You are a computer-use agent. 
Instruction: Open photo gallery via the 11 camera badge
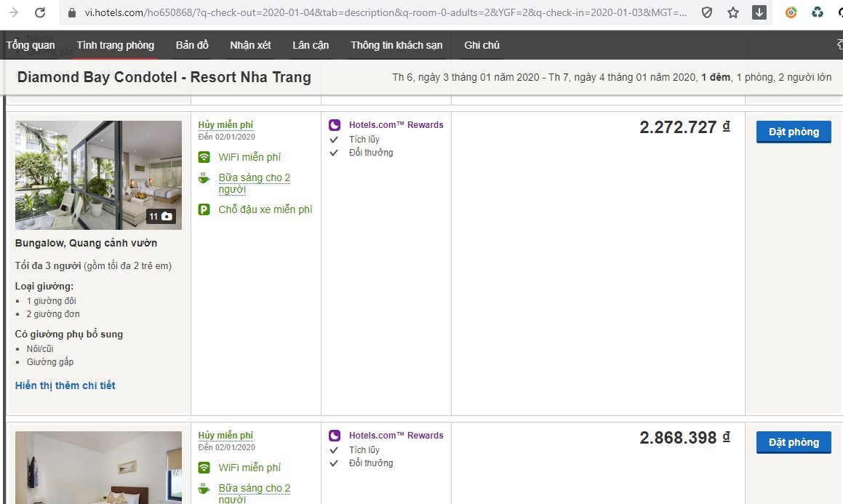click(161, 216)
